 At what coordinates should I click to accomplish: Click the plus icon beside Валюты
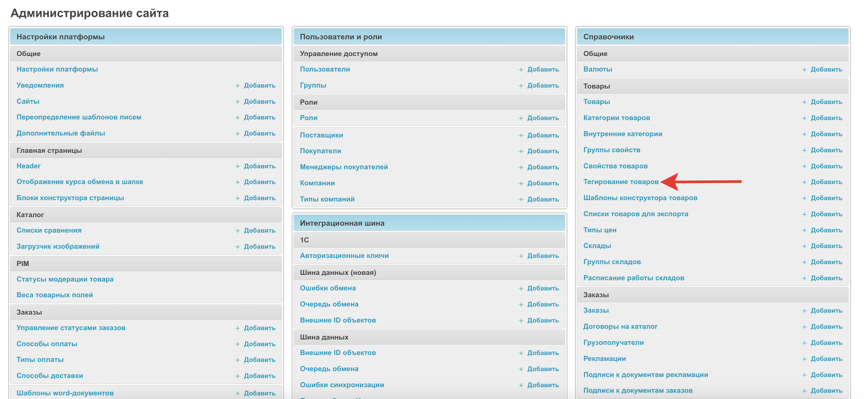point(804,70)
